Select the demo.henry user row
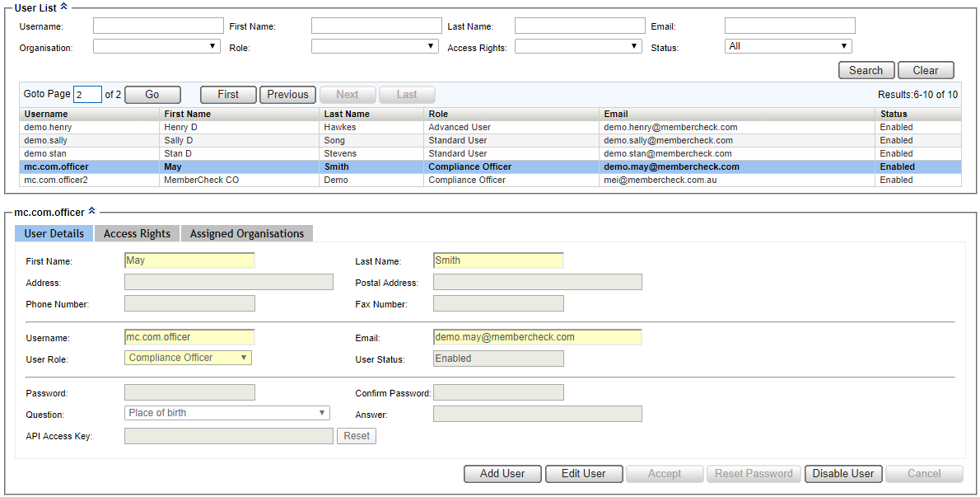The image size is (980, 497). click(x=490, y=127)
